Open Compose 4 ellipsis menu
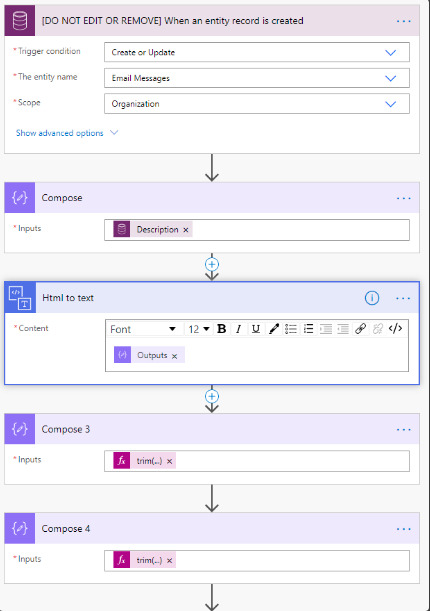The image size is (430, 611). tap(404, 529)
